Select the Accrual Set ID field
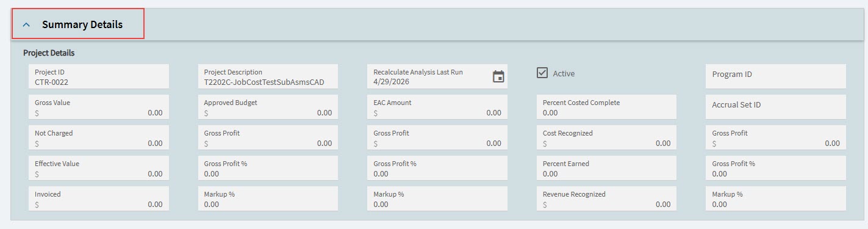This screenshot has width=868, height=229. pos(775,107)
